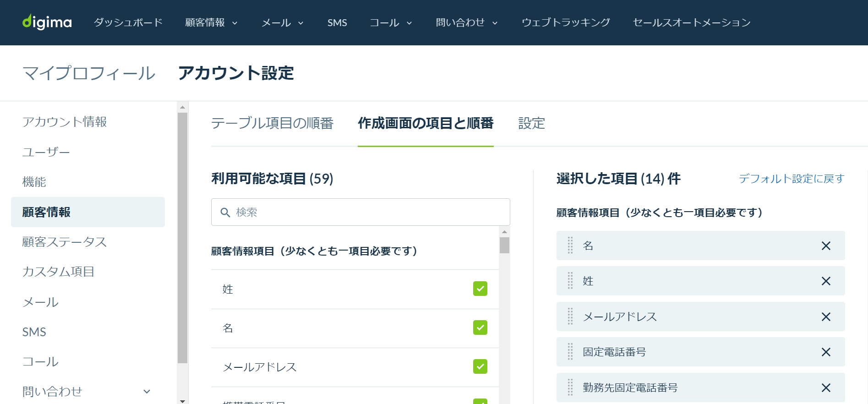Select 顧客情報 in the sidebar
Screen dimensions: 868x404
click(x=88, y=212)
